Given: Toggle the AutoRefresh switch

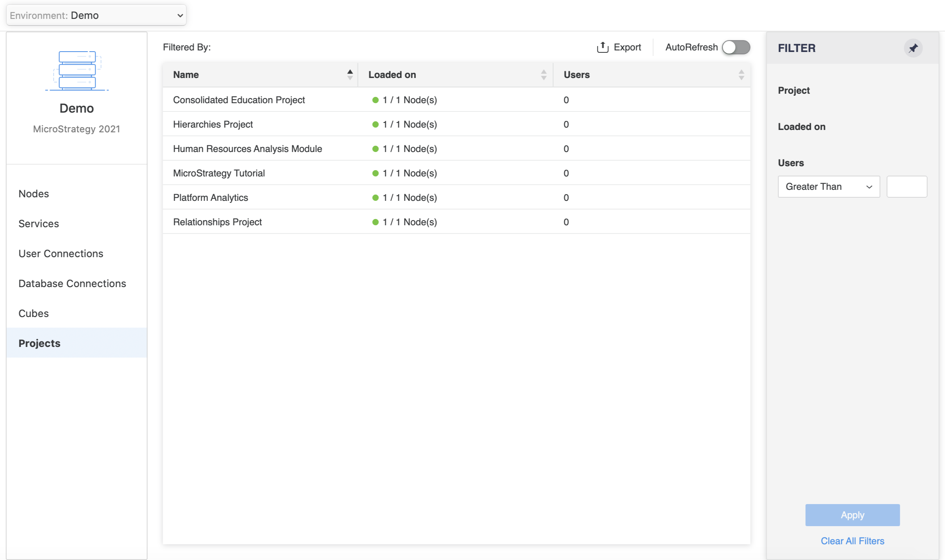Looking at the screenshot, I should coord(736,47).
